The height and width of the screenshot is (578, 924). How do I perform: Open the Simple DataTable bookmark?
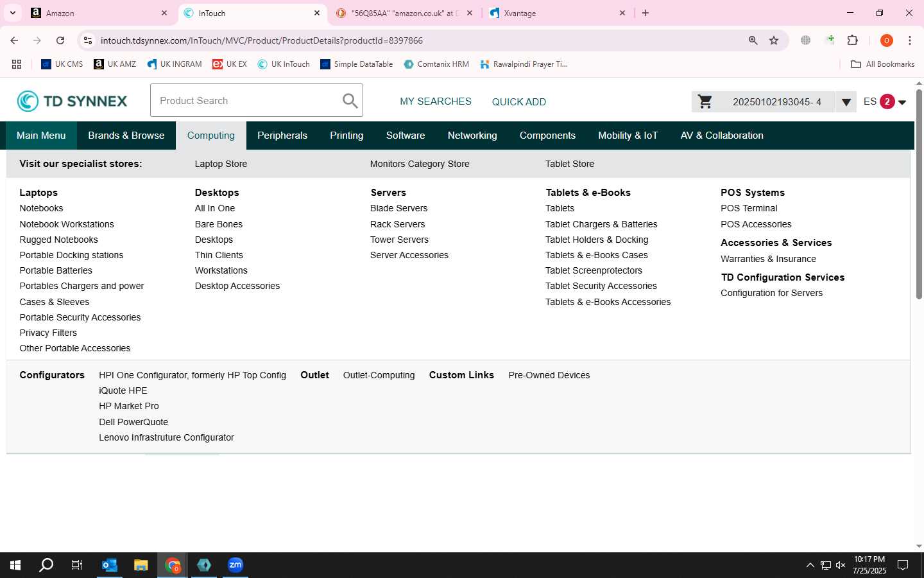click(357, 64)
